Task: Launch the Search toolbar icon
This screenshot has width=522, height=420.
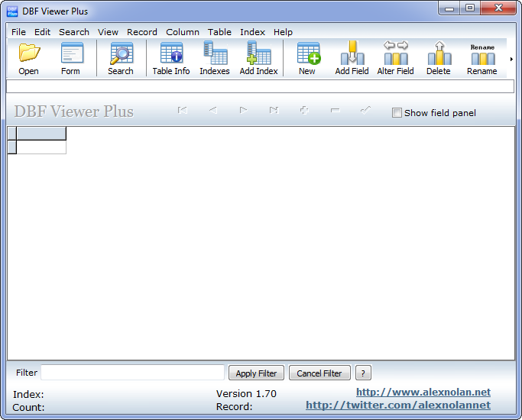Action: point(121,59)
